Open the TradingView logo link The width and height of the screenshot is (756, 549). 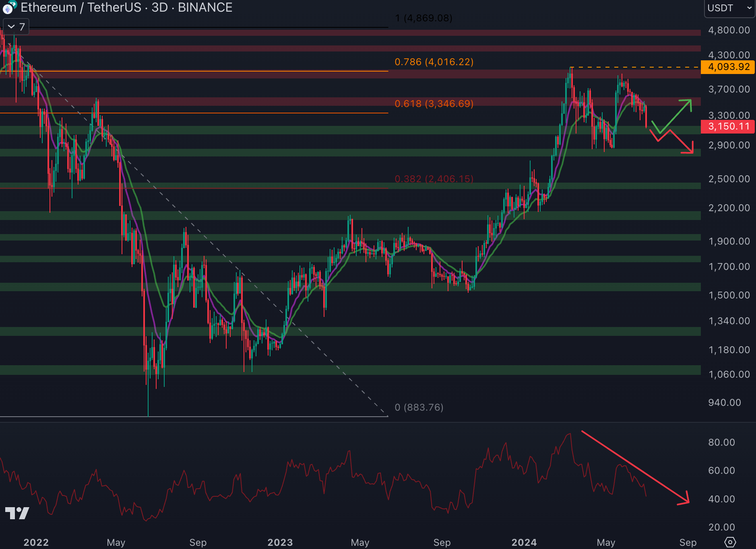coord(17,513)
